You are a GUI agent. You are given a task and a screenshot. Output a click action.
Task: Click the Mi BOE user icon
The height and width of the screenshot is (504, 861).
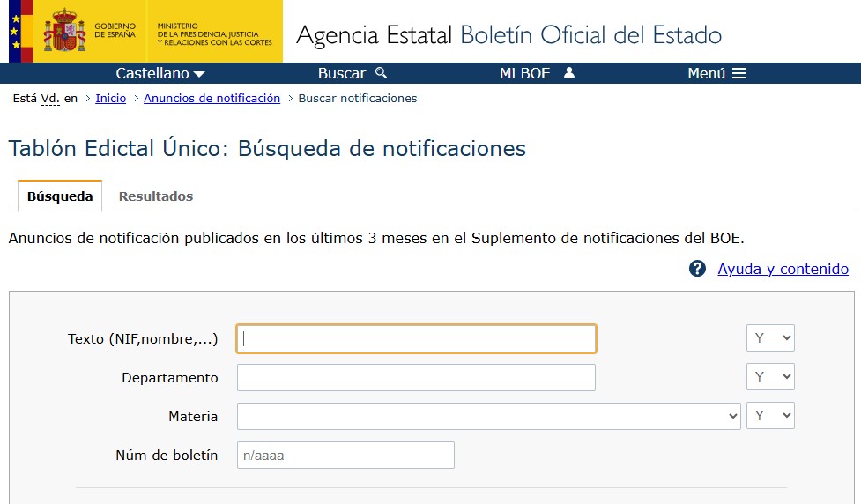tap(569, 73)
